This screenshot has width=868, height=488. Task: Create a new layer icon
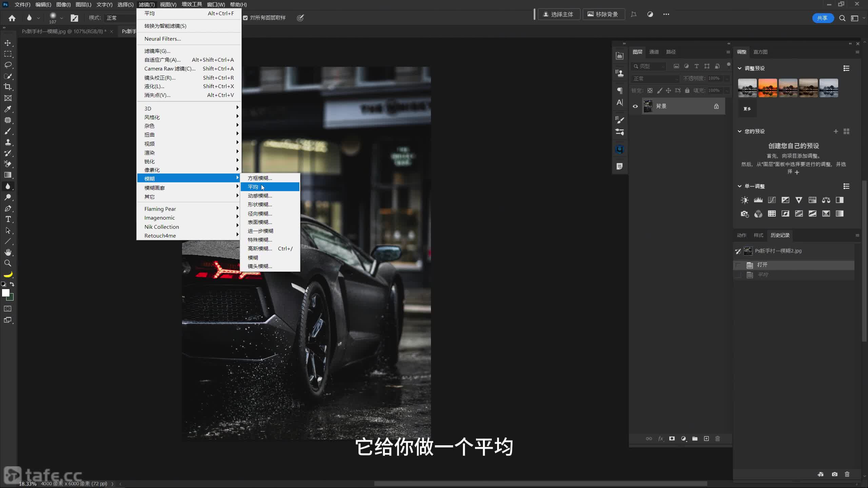coord(706,439)
